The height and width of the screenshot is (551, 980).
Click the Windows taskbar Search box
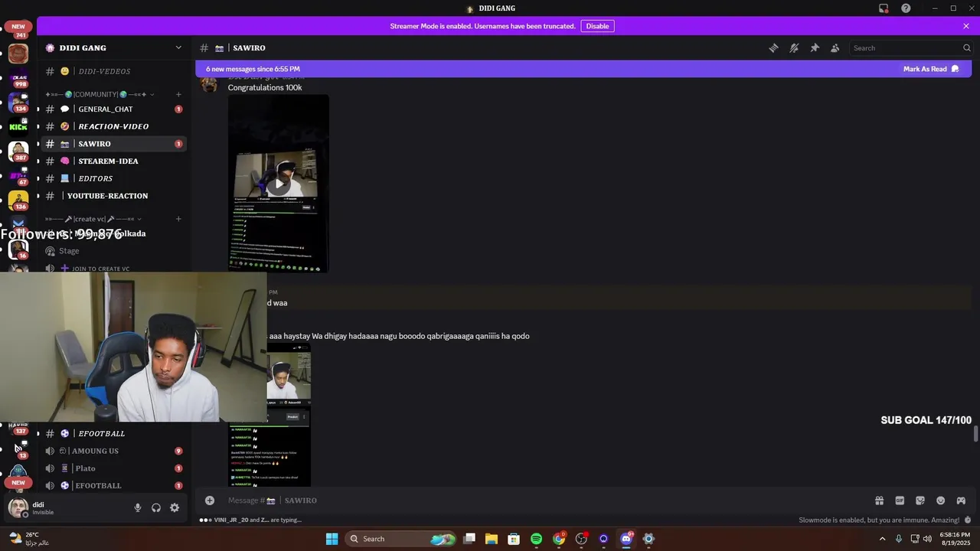tap(401, 539)
